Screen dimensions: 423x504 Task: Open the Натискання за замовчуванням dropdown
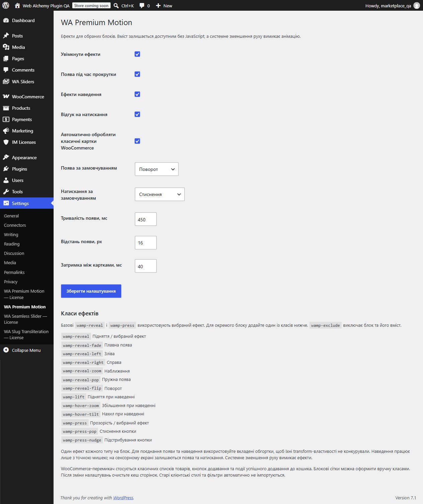[160, 194]
